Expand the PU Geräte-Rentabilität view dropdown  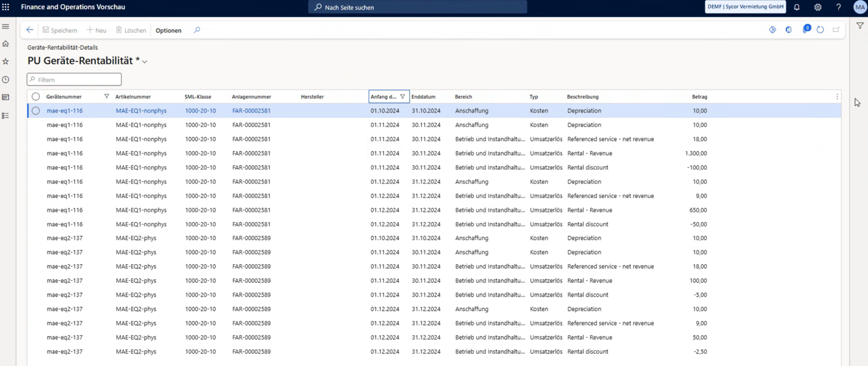point(145,61)
